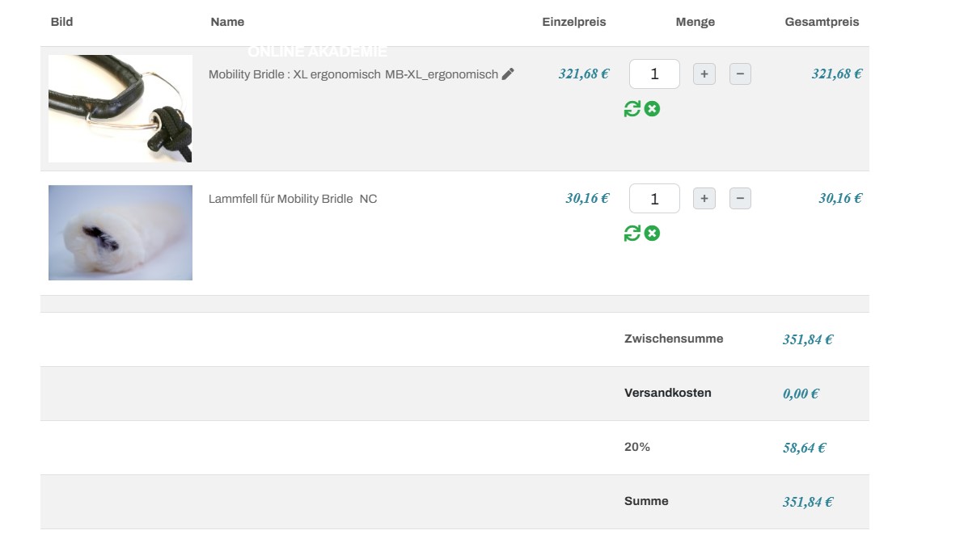Click the Einzelpreis column header
Viewport: 964px width, 560px height.
click(573, 22)
